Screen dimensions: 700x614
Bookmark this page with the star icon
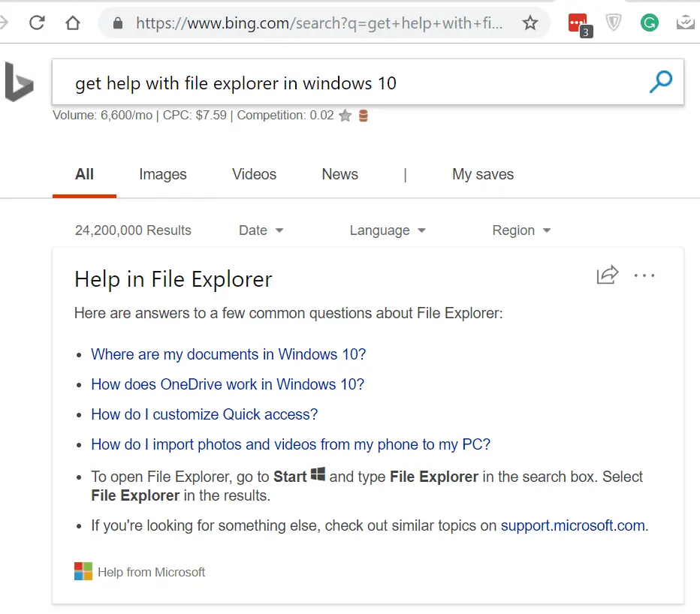pos(530,23)
